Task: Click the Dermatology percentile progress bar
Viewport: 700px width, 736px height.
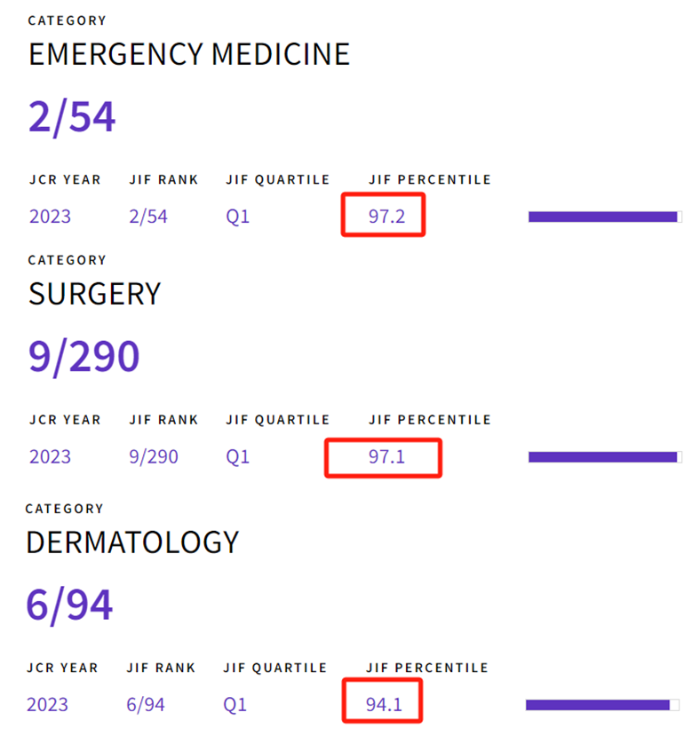Action: coord(602,705)
